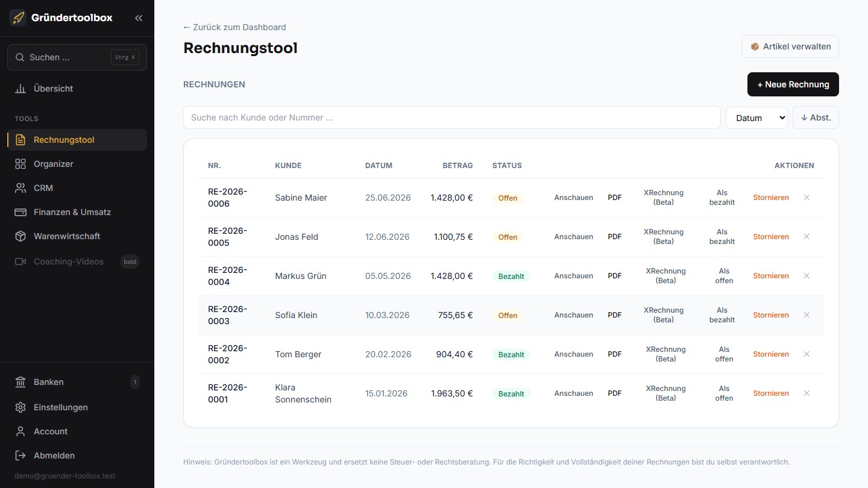Screen dimensions: 868x488
Task: Mark Sabine Maier invoice as bezahlt
Action: pyautogui.click(x=722, y=198)
